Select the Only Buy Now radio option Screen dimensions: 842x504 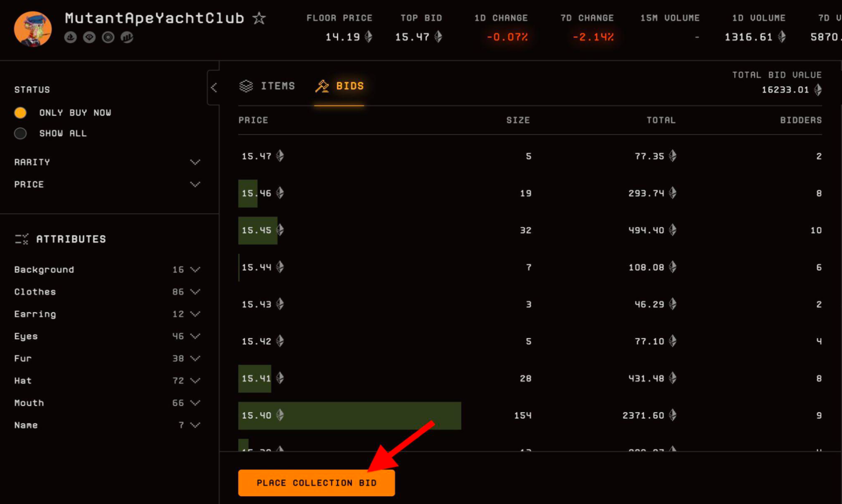[x=20, y=113]
